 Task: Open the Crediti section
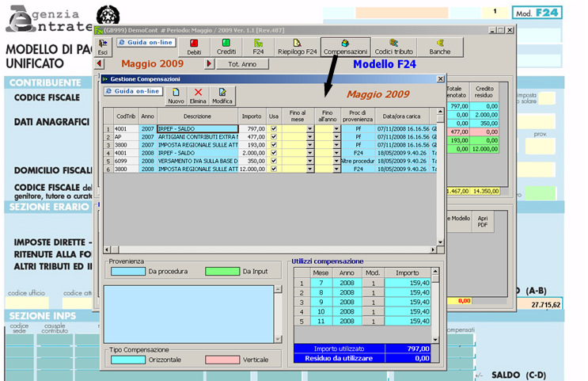(226, 46)
